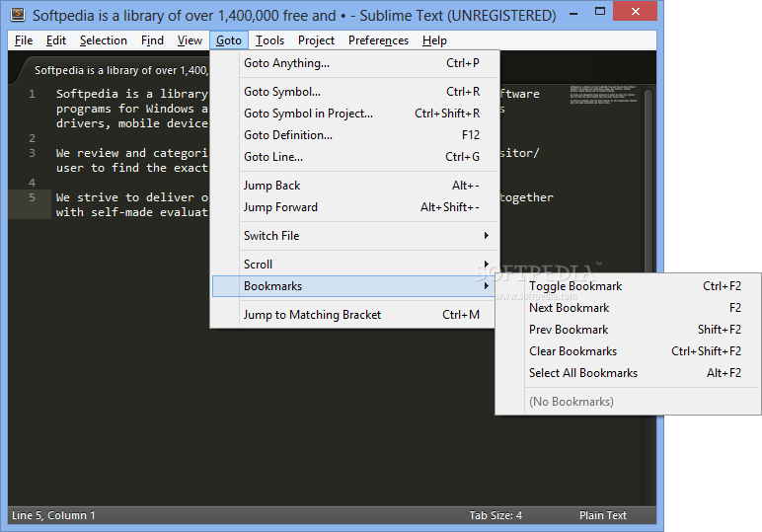Open the File menu
The image size is (762, 532).
tap(24, 40)
